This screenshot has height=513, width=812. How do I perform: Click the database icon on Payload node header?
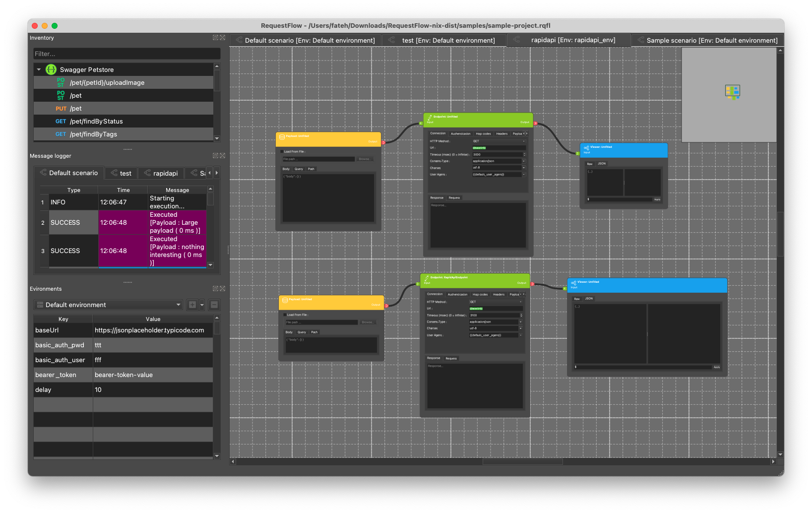pyautogui.click(x=283, y=137)
